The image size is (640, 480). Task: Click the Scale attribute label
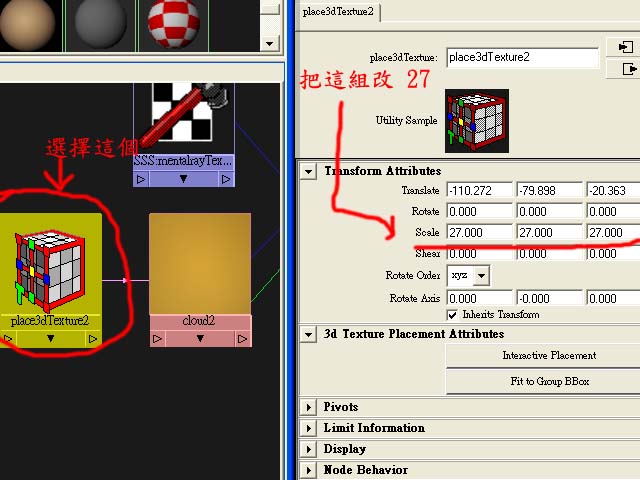pos(427,232)
